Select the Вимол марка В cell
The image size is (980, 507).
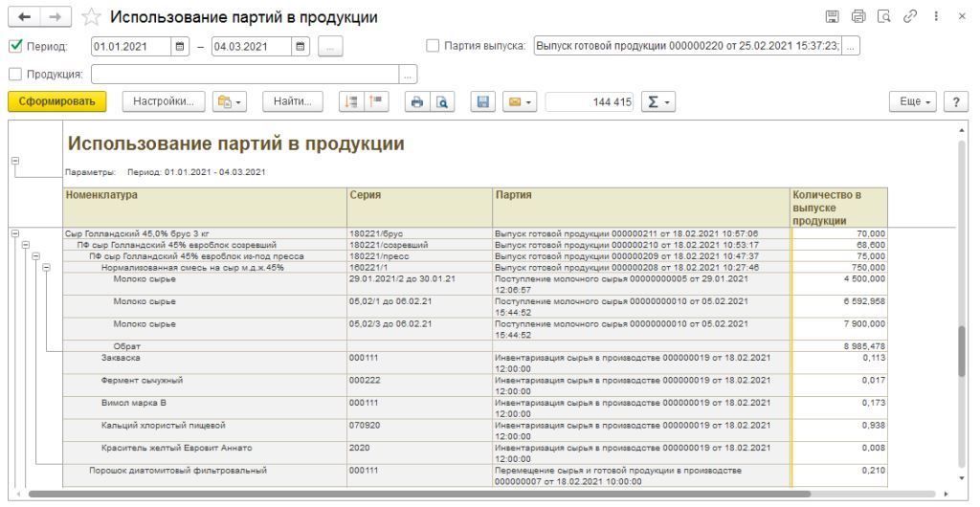[205, 408]
